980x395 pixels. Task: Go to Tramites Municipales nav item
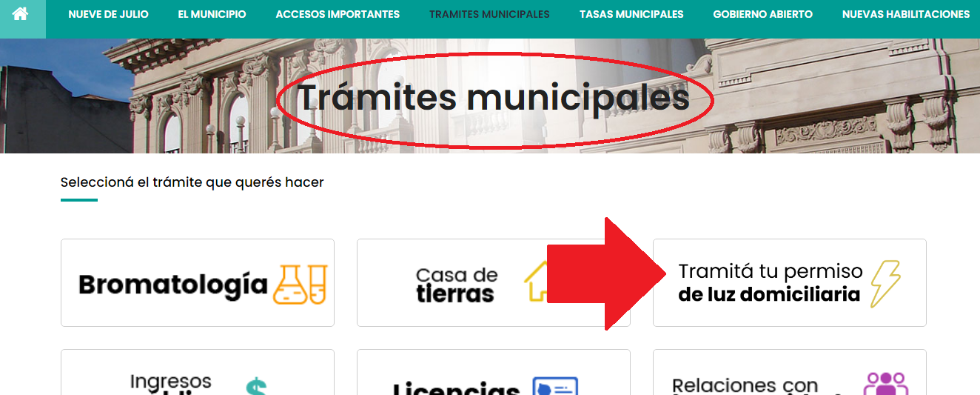coord(489,14)
